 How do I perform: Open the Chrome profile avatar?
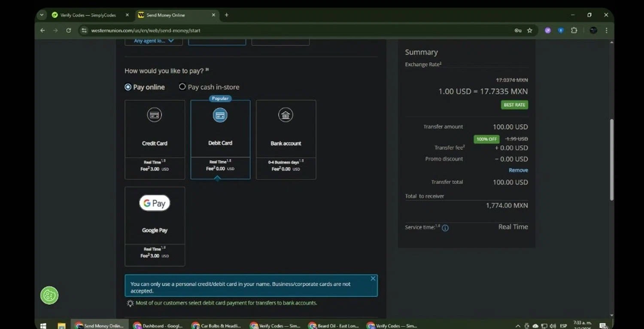(x=593, y=30)
